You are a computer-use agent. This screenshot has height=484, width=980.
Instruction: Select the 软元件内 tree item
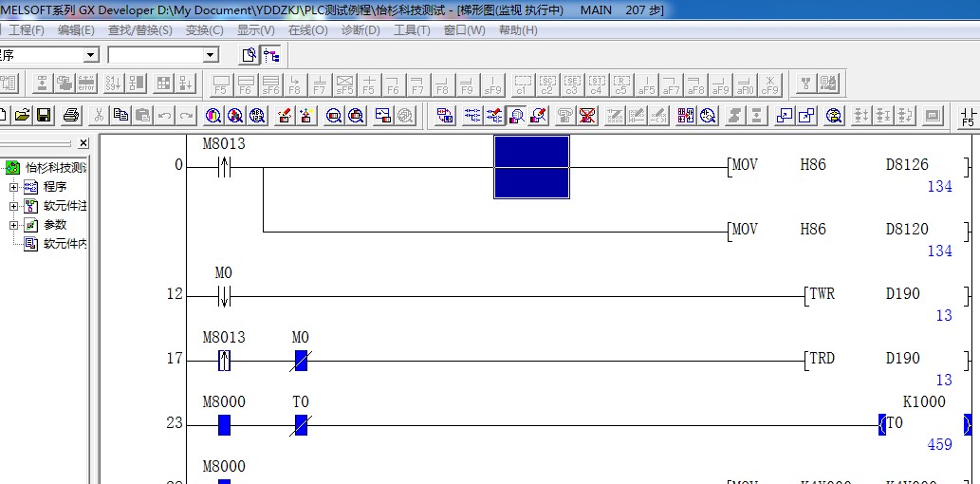[x=64, y=245]
